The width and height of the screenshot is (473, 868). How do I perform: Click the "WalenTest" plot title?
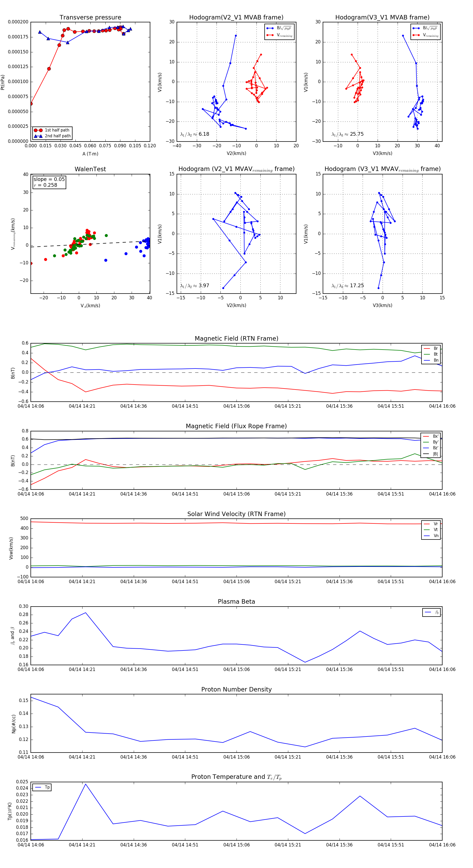pos(90,169)
